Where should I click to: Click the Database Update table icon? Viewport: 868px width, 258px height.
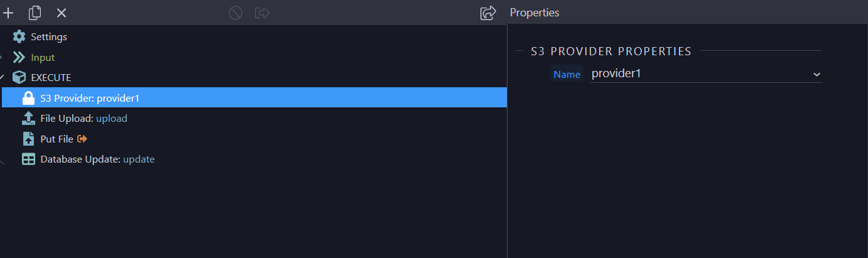coord(28,159)
